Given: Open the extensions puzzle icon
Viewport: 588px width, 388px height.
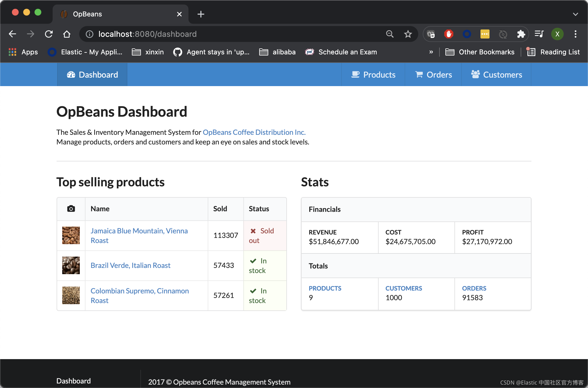Looking at the screenshot, I should click(x=521, y=34).
